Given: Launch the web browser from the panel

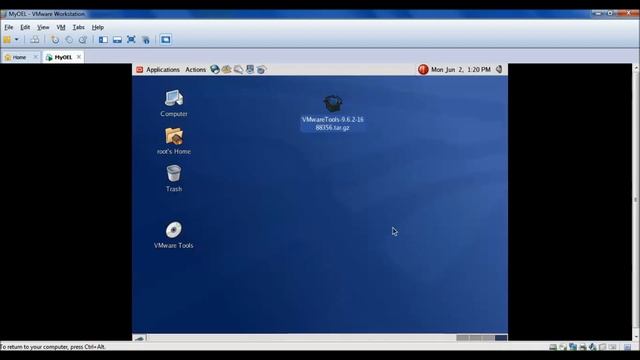Looking at the screenshot, I should [x=215, y=69].
